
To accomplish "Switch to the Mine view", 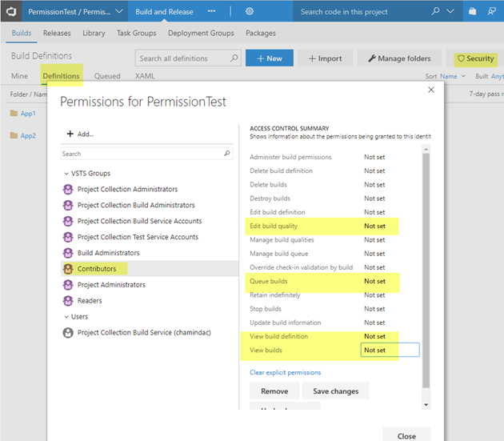I will 19,76.
